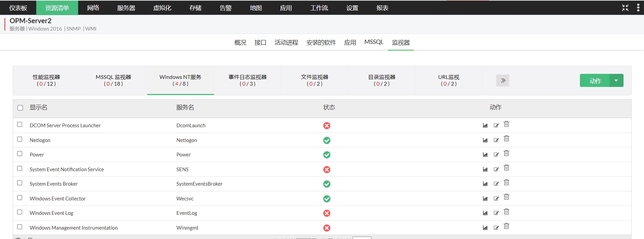Switch to the MSSQL tab
The height and width of the screenshot is (239, 644).
tap(374, 42)
